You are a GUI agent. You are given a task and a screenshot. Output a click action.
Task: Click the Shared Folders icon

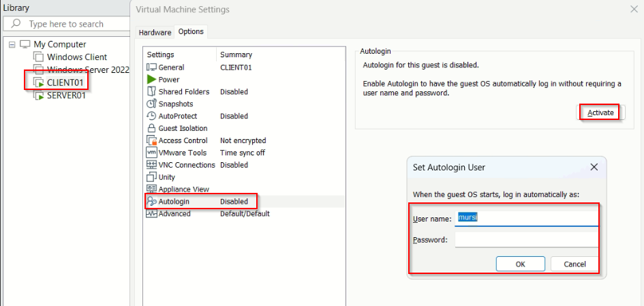[x=151, y=91]
